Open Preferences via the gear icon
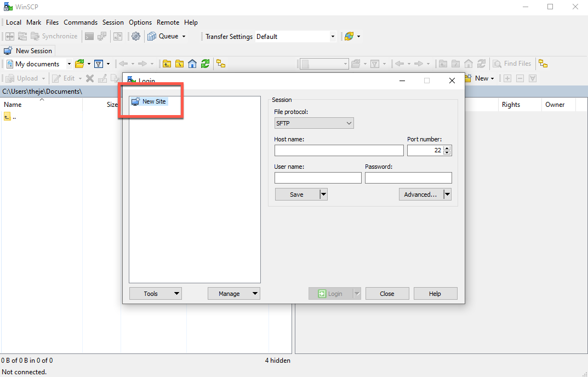 136,36
